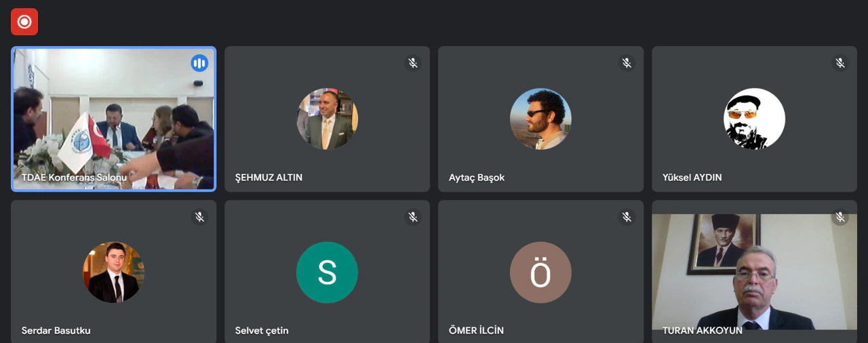Viewport: 868px width, 343px height.
Task: Click the brown Ö avatar circle
Action: tap(540, 273)
